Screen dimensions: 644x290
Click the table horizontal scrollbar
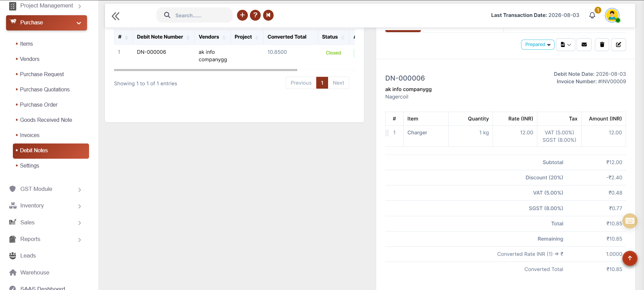pyautogui.click(x=206, y=70)
